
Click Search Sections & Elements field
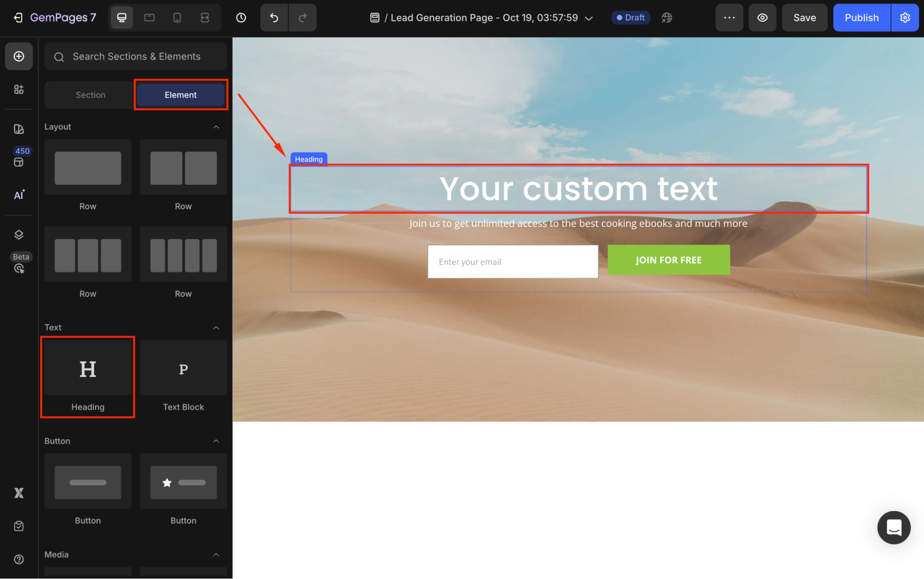[x=136, y=56]
